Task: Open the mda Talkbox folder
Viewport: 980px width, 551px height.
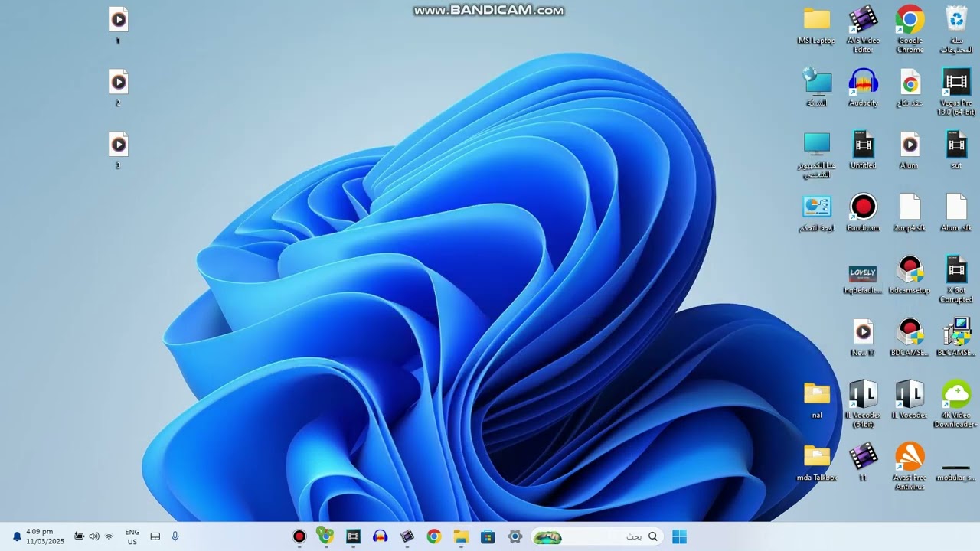Action: 816,462
